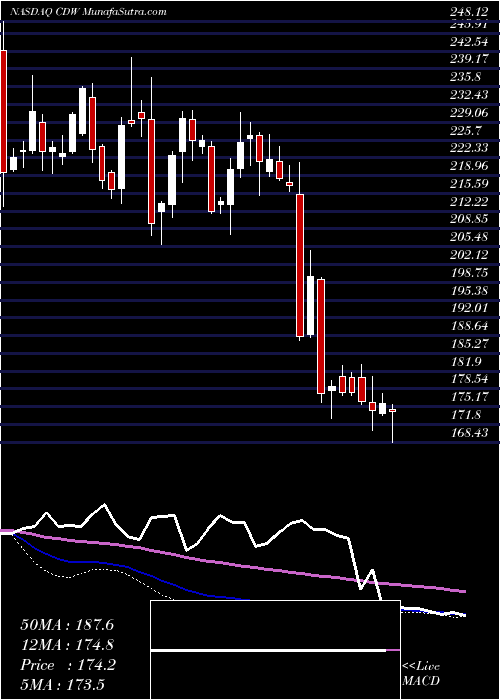Click the 181.9 price axis label
The width and height of the screenshot is (500, 700).
465,362
